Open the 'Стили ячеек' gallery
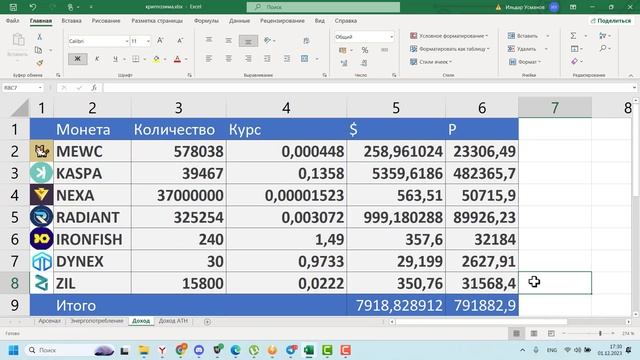The height and width of the screenshot is (360, 640). (x=431, y=62)
